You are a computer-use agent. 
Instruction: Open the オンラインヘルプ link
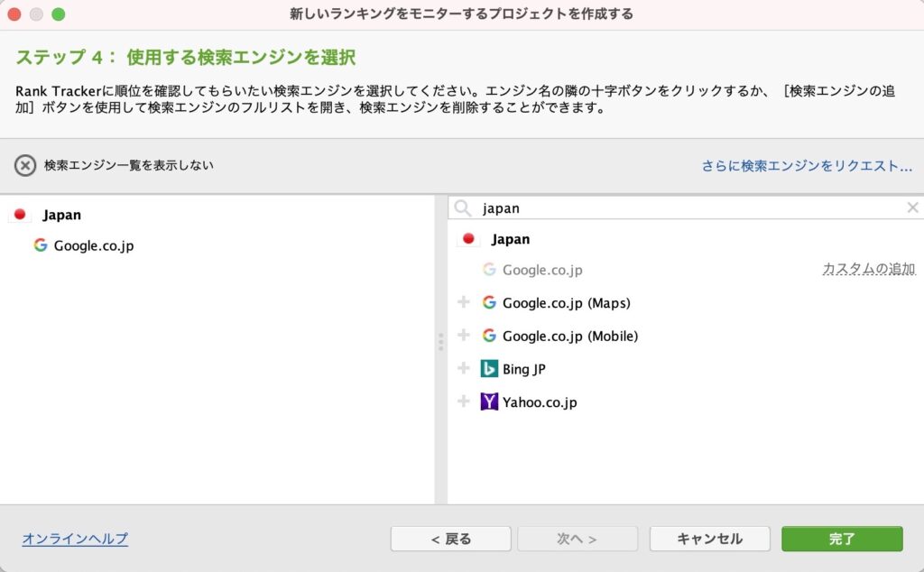(75, 539)
